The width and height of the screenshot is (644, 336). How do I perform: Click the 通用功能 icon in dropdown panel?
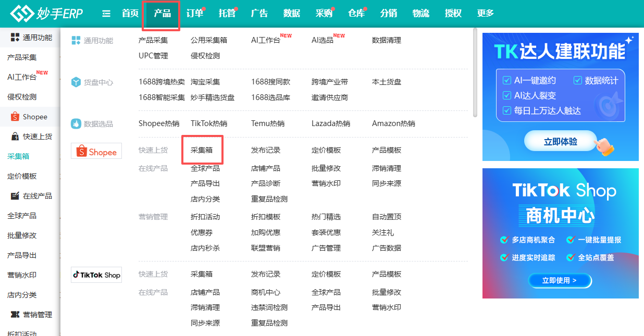click(x=76, y=40)
